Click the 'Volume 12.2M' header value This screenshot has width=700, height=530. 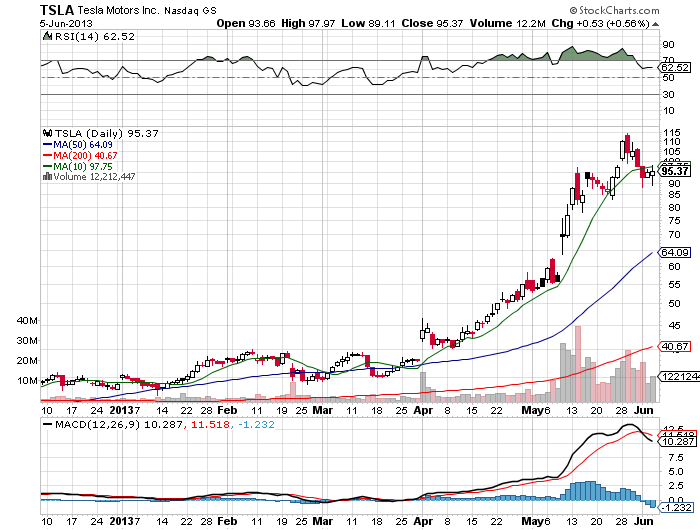pyautogui.click(x=508, y=23)
